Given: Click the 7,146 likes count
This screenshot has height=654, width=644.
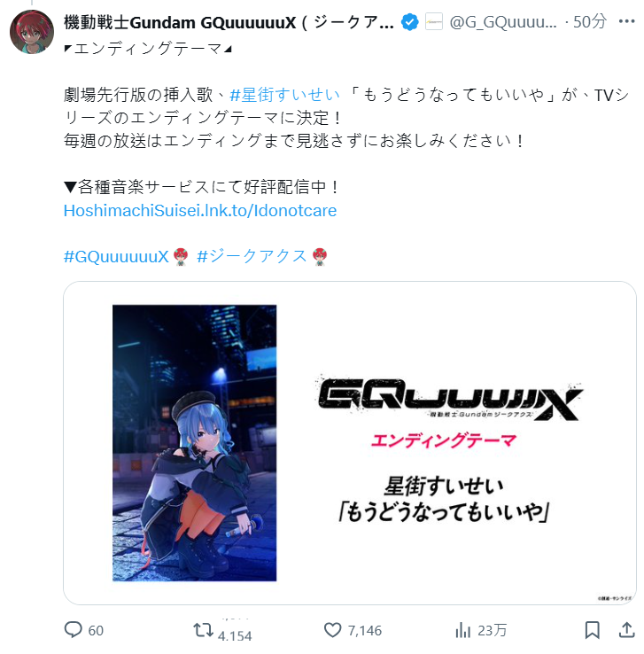Looking at the screenshot, I should (365, 631).
